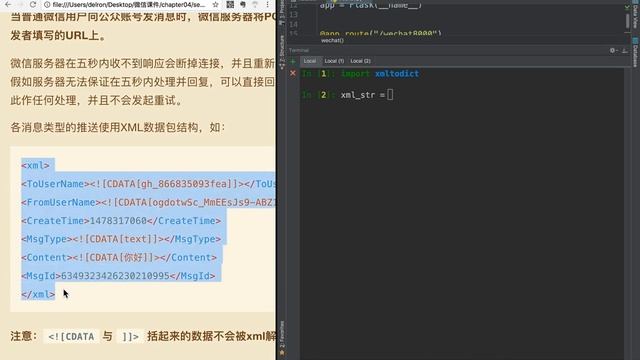Click the app.route wechat8000 code line
The height and width of the screenshot is (360, 640).
(381, 34)
